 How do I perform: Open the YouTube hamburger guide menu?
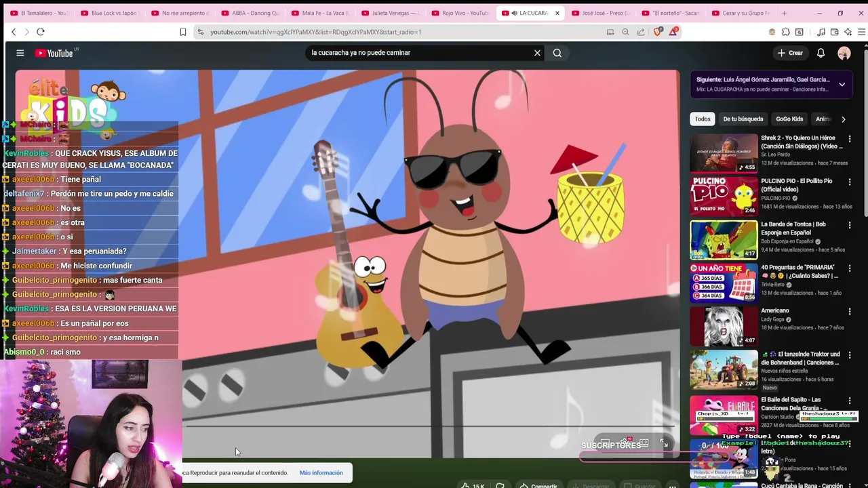(x=20, y=53)
